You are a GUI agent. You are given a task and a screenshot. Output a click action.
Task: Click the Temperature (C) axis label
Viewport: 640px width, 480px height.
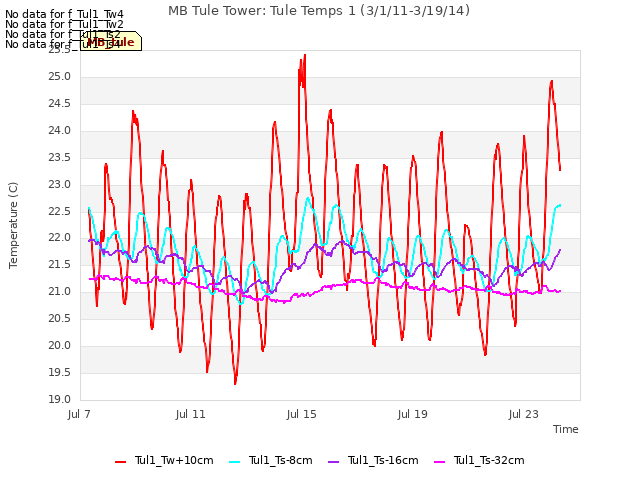(x=13, y=225)
